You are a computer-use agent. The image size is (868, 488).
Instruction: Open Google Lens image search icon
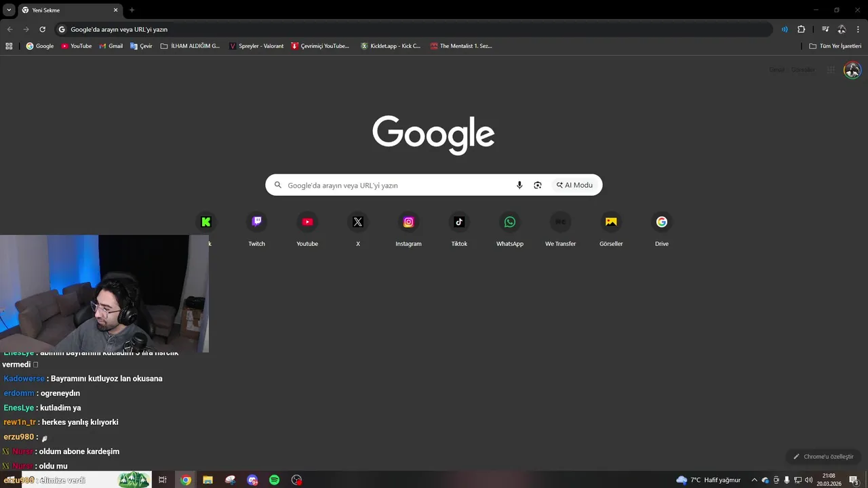538,185
